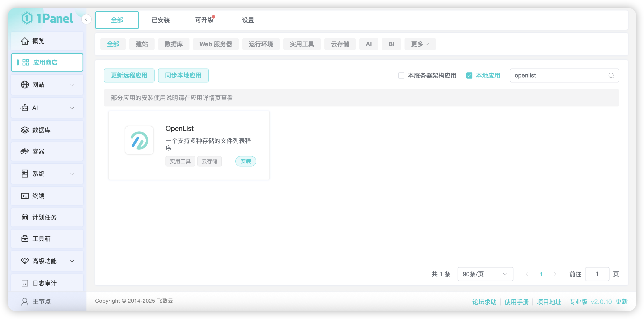
Task: Click the OpenList app logo thumbnail
Action: [139, 140]
